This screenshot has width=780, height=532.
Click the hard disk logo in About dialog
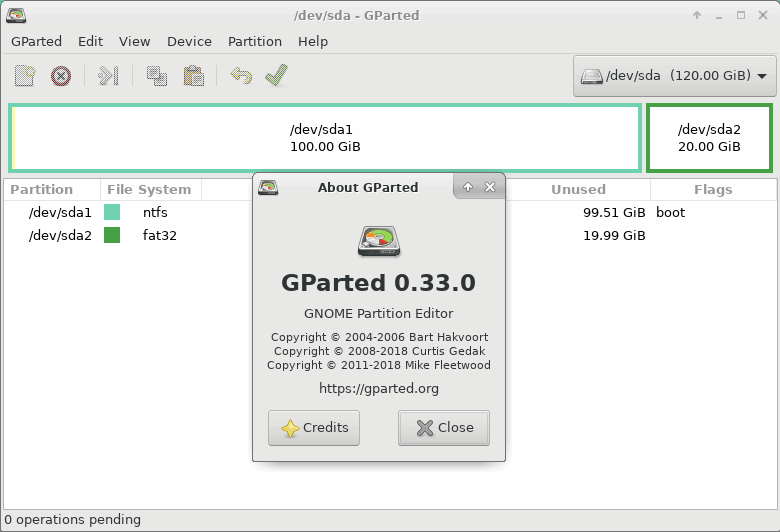[379, 241]
